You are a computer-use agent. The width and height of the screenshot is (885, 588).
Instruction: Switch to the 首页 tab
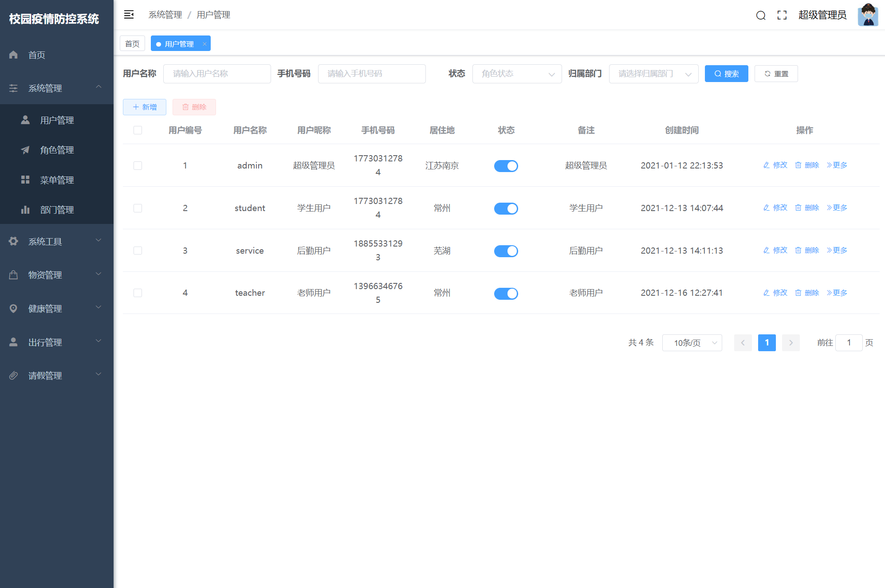point(132,44)
